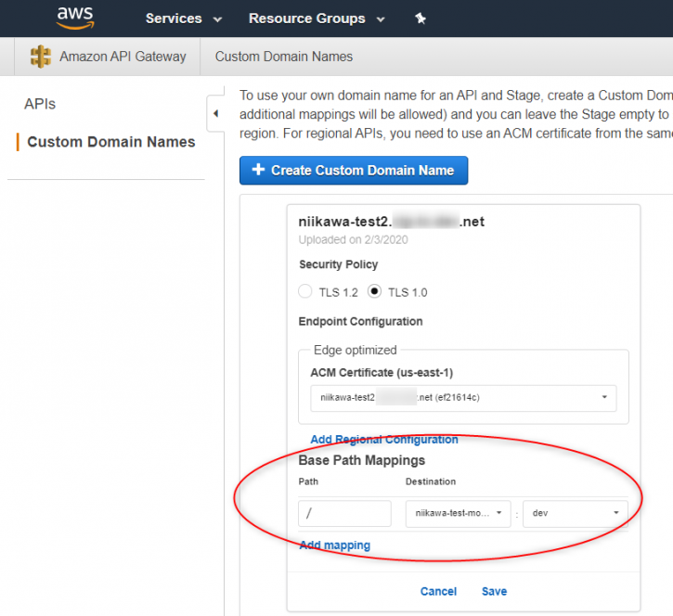Click Create Custom Domain Name button
Screen dimensions: 673x616
click(x=354, y=171)
